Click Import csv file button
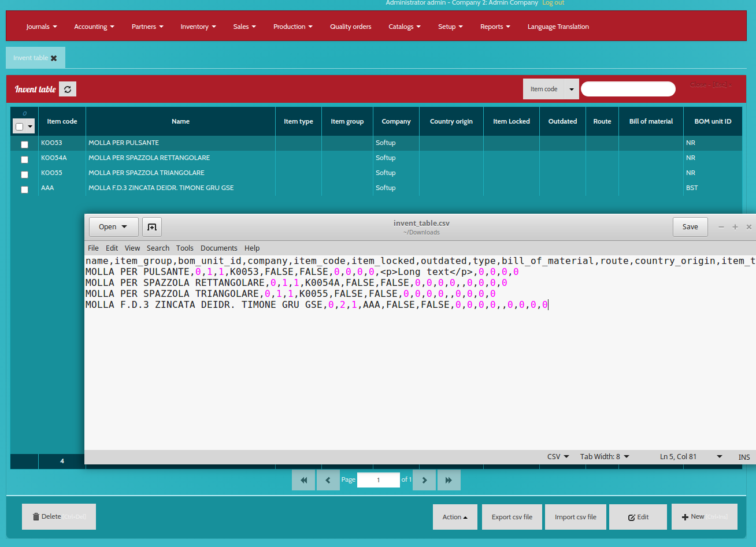Image resolution: width=756 pixels, height=547 pixels. coord(576,517)
